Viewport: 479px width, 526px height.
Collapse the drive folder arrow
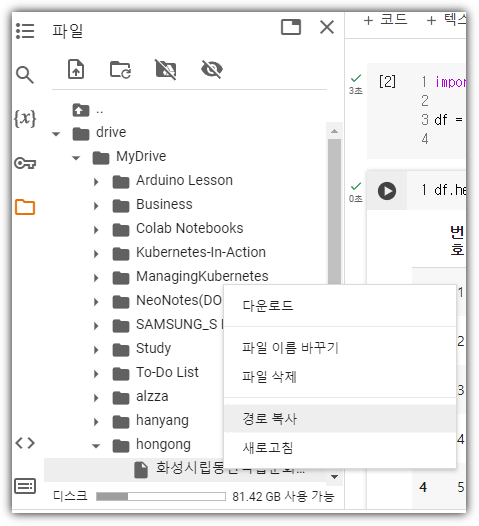pyautogui.click(x=56, y=134)
